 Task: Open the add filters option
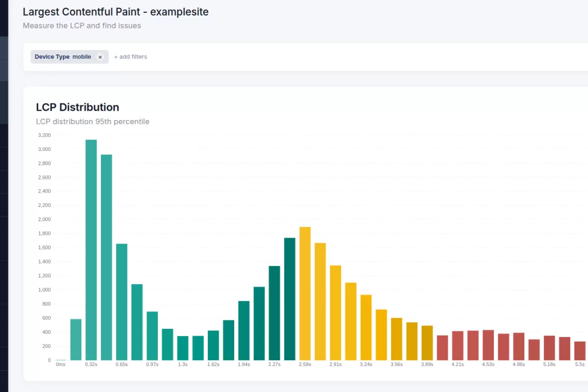(x=130, y=56)
